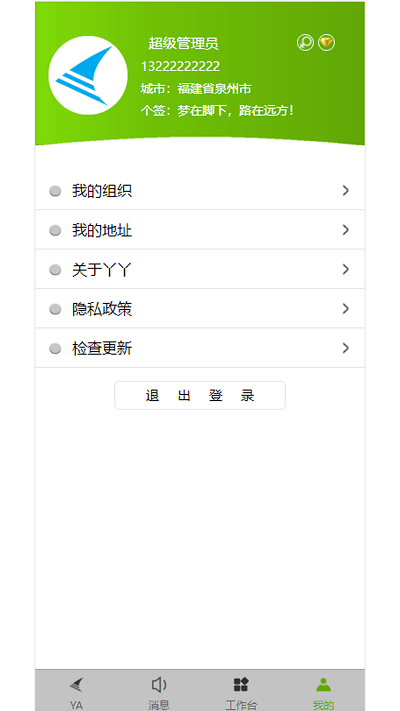Viewport: 400px width, 711px height.
Task: Click the 个签 signature line
Action: pyautogui.click(x=217, y=110)
